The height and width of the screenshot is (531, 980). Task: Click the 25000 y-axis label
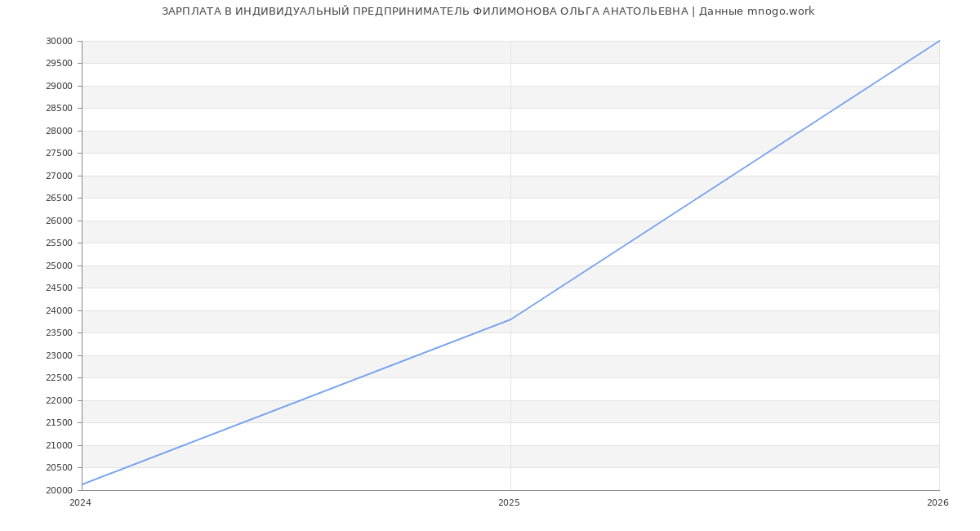(59, 265)
